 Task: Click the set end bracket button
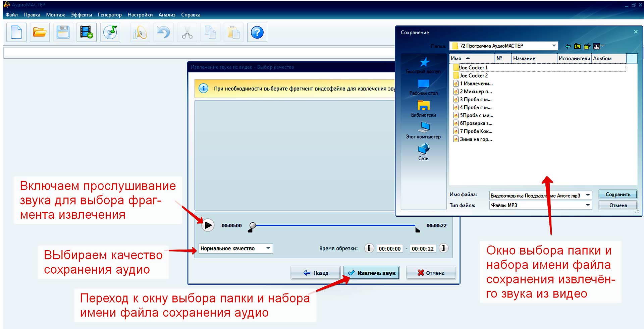click(443, 248)
